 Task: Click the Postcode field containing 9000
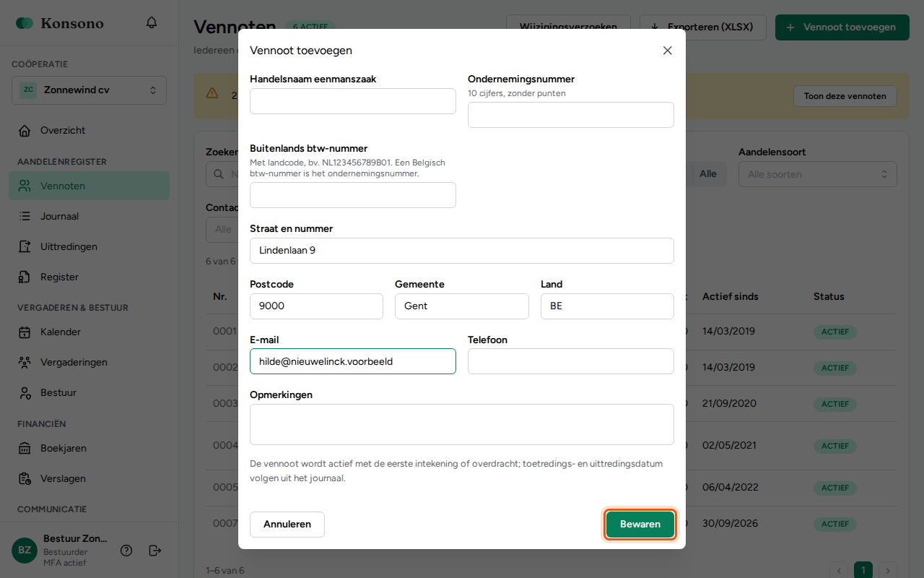[316, 306]
